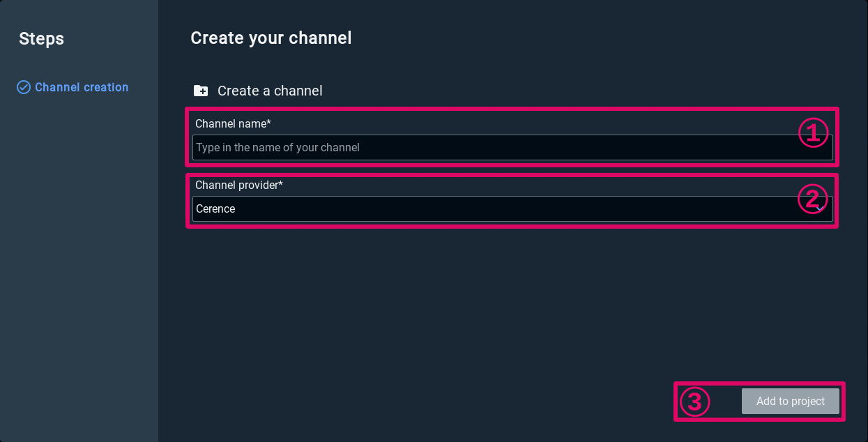Image resolution: width=868 pixels, height=442 pixels.
Task: Click the asterisk beside Channel name
Action: tap(269, 123)
